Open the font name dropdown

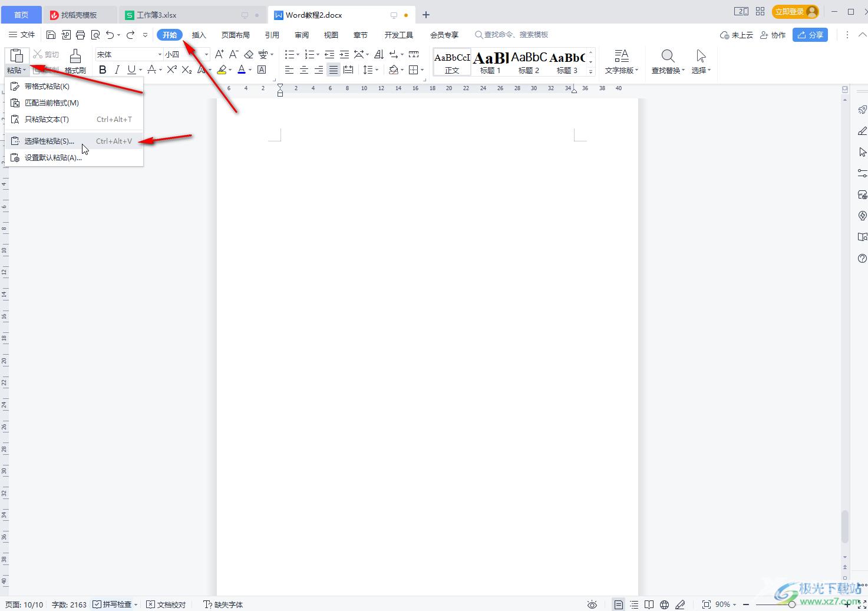click(x=160, y=54)
